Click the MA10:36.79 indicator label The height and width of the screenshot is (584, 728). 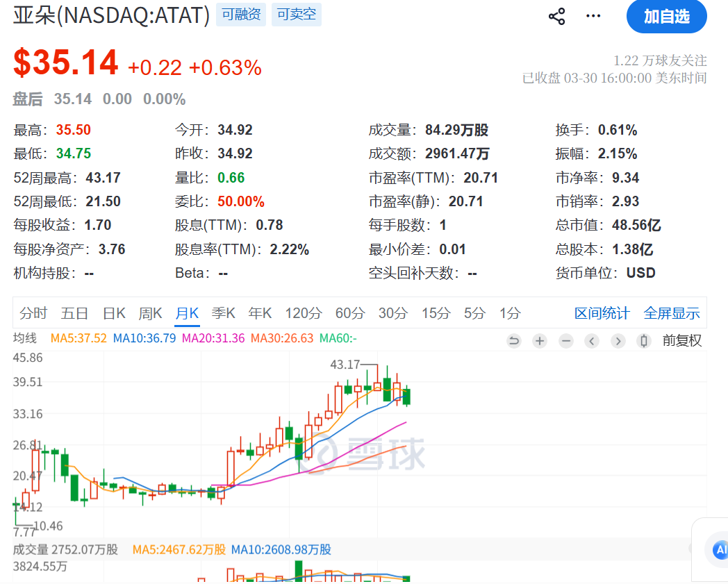point(144,338)
